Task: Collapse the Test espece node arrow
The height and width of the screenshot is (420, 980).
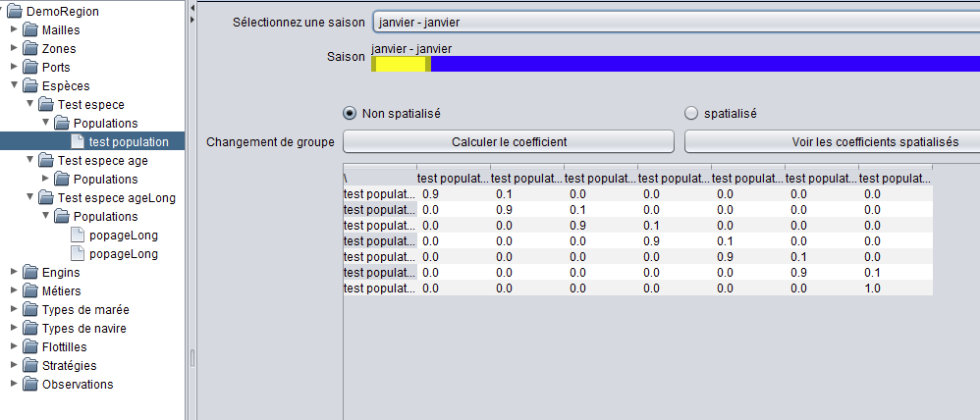Action: pyautogui.click(x=30, y=104)
